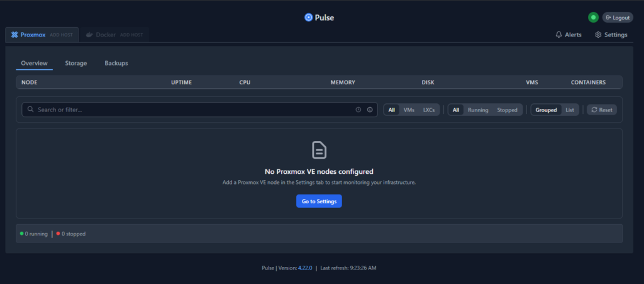Select the All status filter
Screen dimensions: 644x284
click(456, 110)
